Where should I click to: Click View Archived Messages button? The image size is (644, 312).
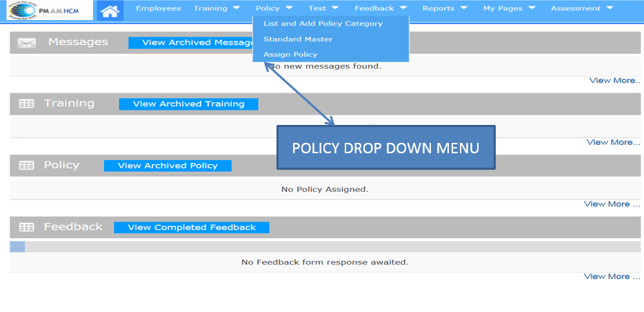tap(191, 43)
